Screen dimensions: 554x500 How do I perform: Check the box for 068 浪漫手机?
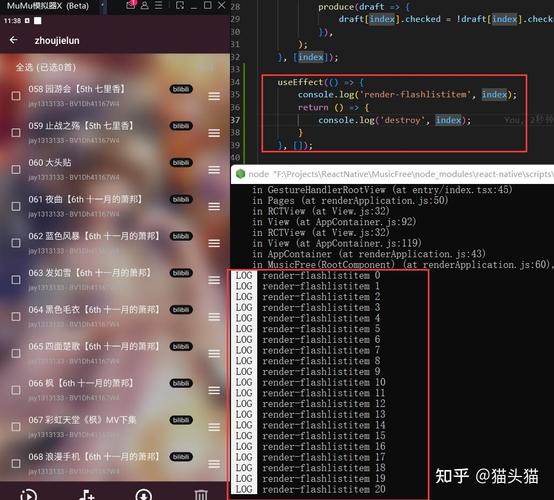(16, 463)
